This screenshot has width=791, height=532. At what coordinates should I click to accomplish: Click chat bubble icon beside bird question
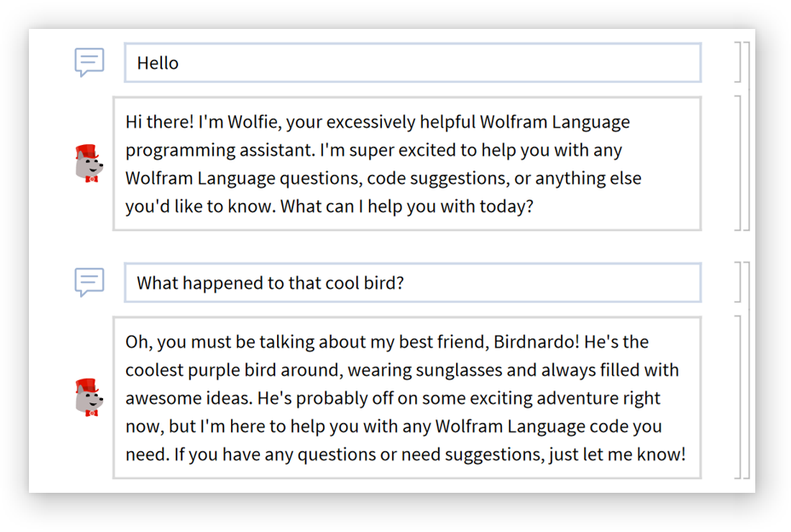tap(89, 282)
